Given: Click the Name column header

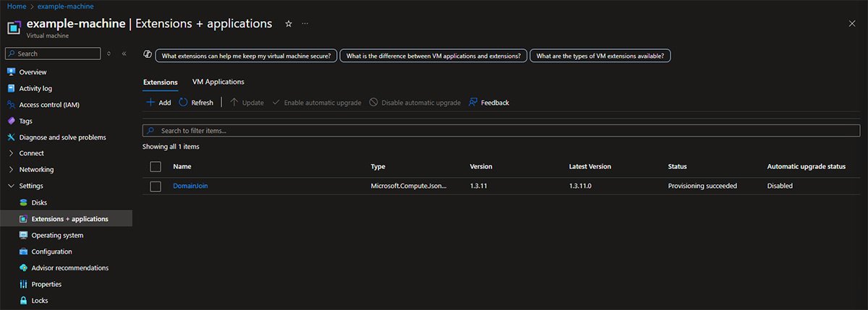Looking at the screenshot, I should click(182, 167).
